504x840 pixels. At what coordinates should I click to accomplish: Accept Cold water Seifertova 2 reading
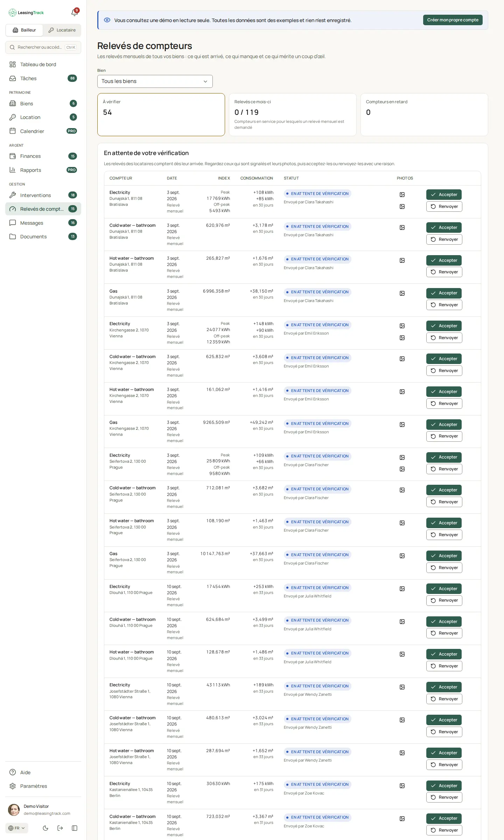[x=444, y=490]
